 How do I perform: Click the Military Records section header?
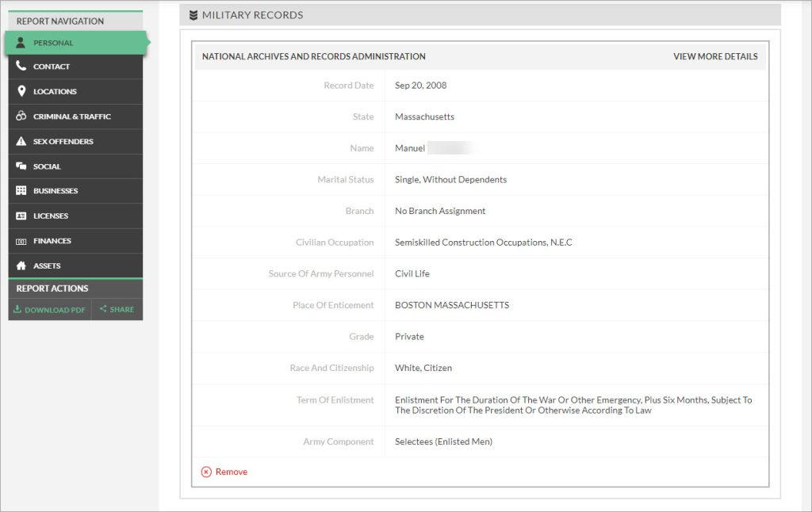(x=480, y=15)
